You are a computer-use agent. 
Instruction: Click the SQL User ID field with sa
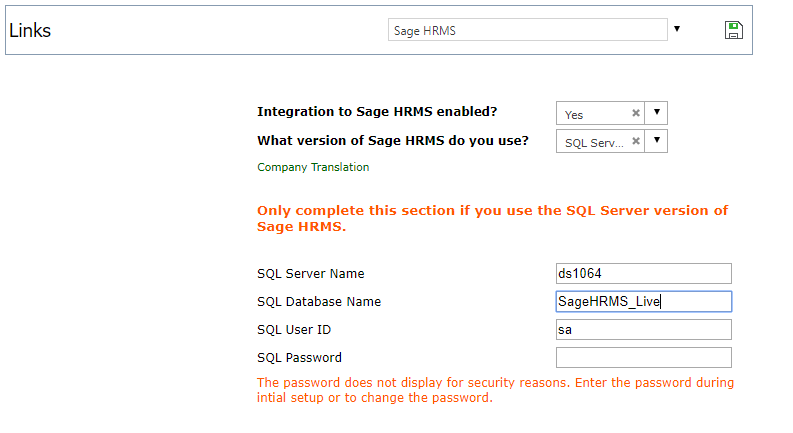(x=643, y=330)
